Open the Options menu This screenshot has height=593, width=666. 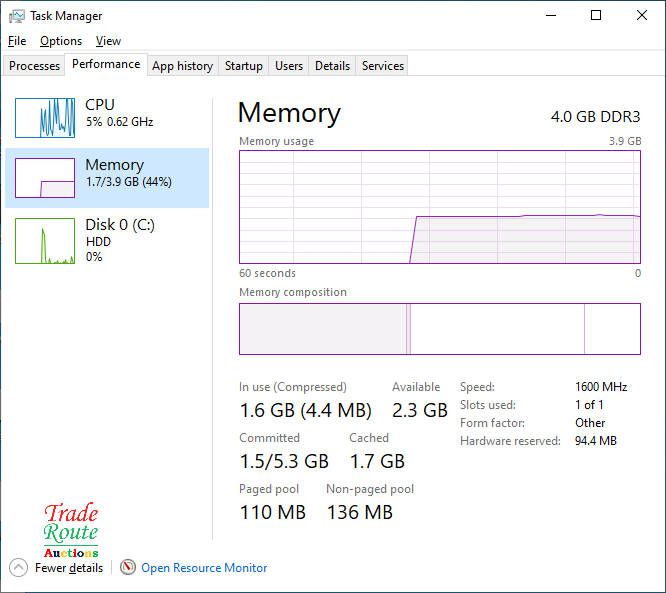(61, 41)
